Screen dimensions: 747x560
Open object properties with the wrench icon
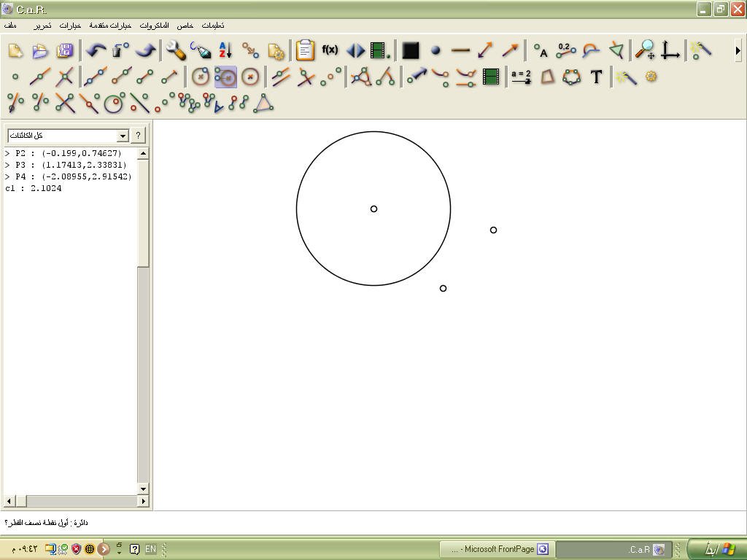click(176, 50)
